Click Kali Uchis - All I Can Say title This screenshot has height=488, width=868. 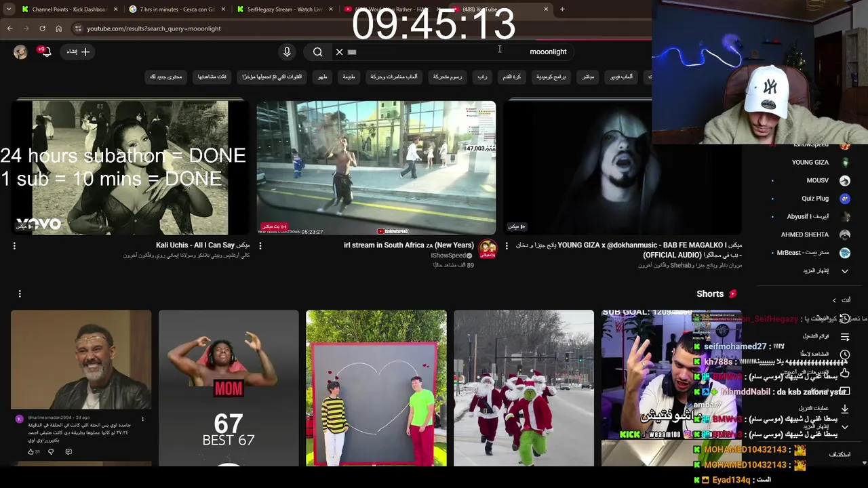tap(203, 245)
